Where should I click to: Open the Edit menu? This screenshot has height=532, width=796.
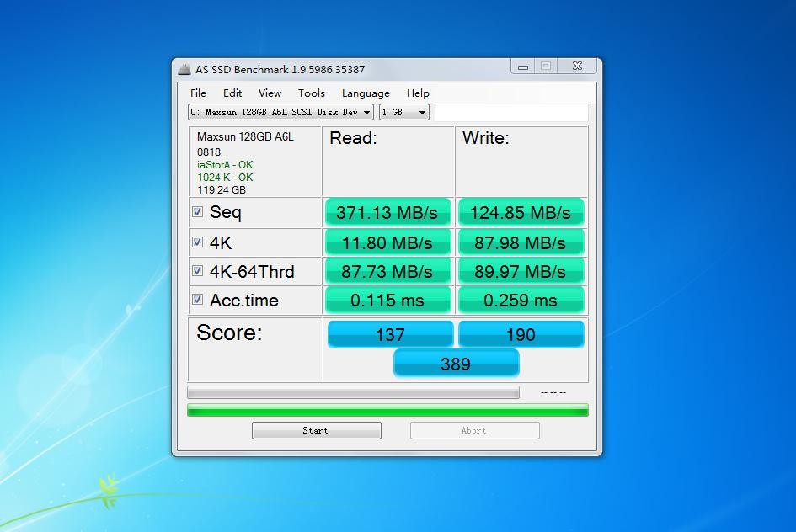pyautogui.click(x=232, y=93)
